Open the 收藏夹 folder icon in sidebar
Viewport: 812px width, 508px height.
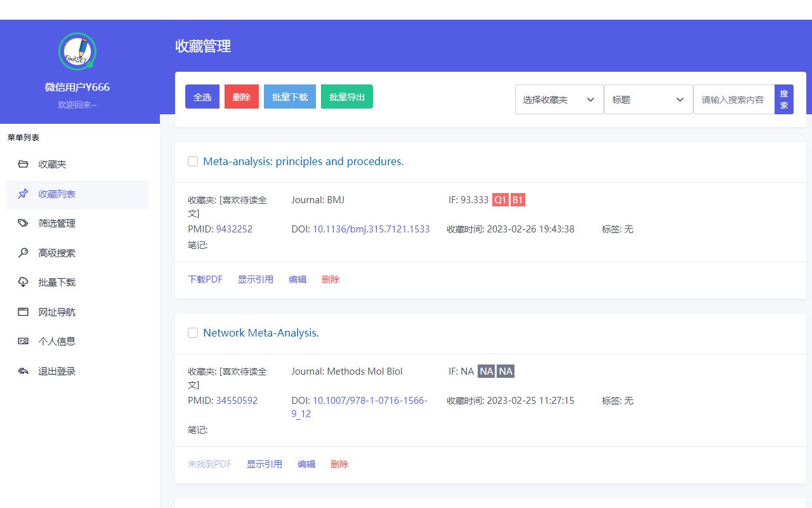[23, 164]
